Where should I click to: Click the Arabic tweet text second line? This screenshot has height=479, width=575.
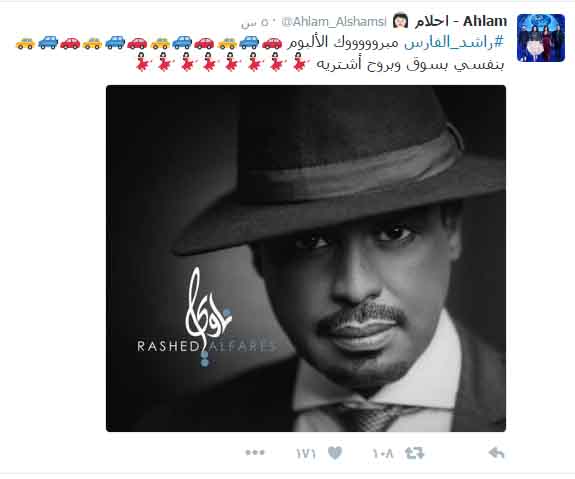[410, 65]
